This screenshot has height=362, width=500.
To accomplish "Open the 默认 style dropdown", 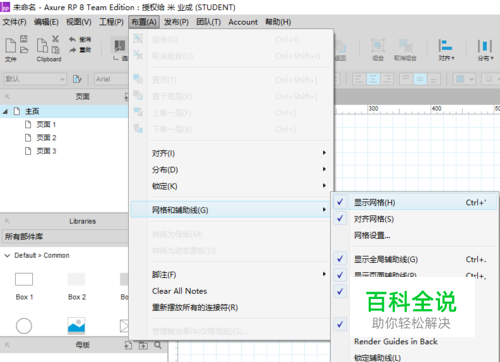I will coord(35,79).
